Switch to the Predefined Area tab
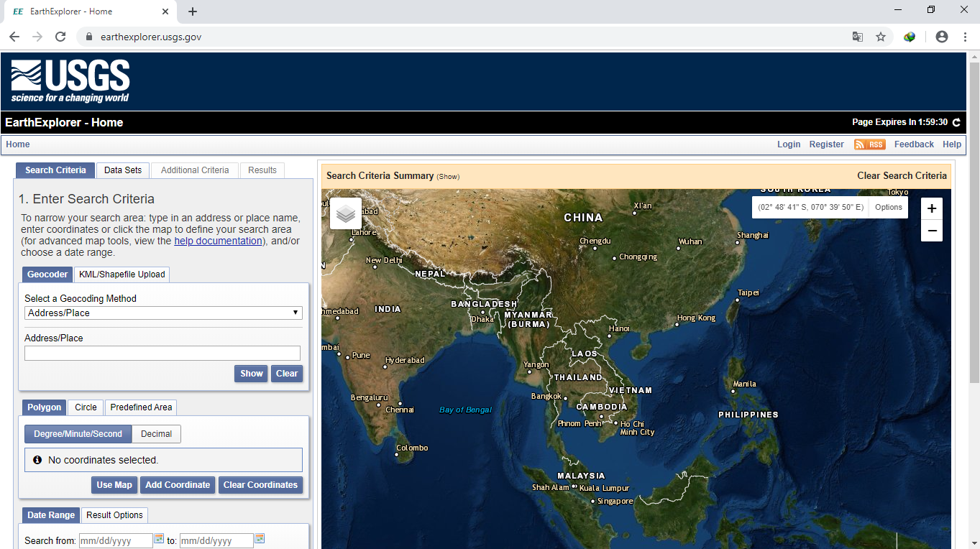This screenshot has width=980, height=549. (x=141, y=407)
